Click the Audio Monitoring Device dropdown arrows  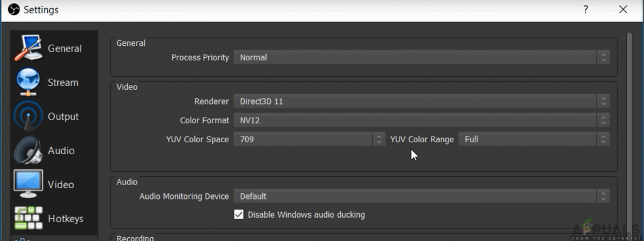pyautogui.click(x=603, y=196)
